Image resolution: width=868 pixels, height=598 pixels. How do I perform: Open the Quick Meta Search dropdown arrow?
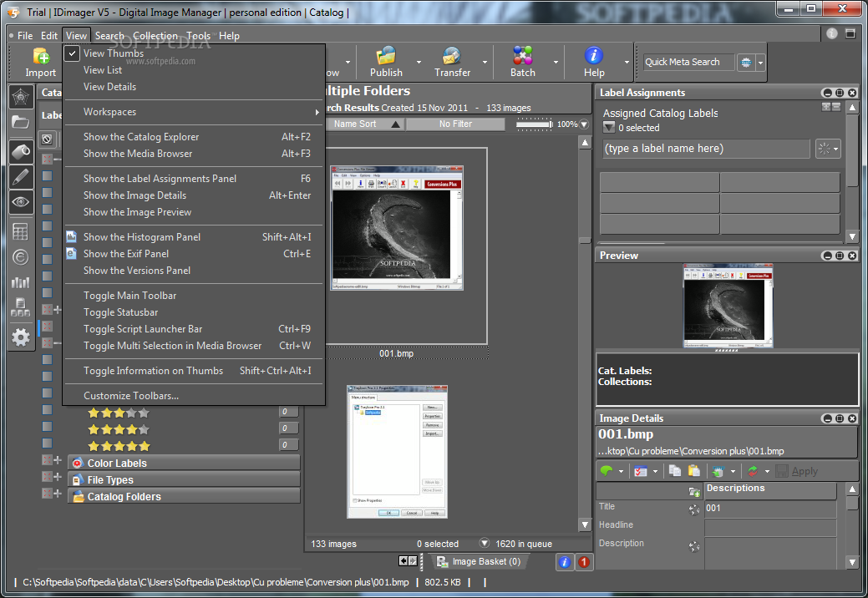coord(760,63)
